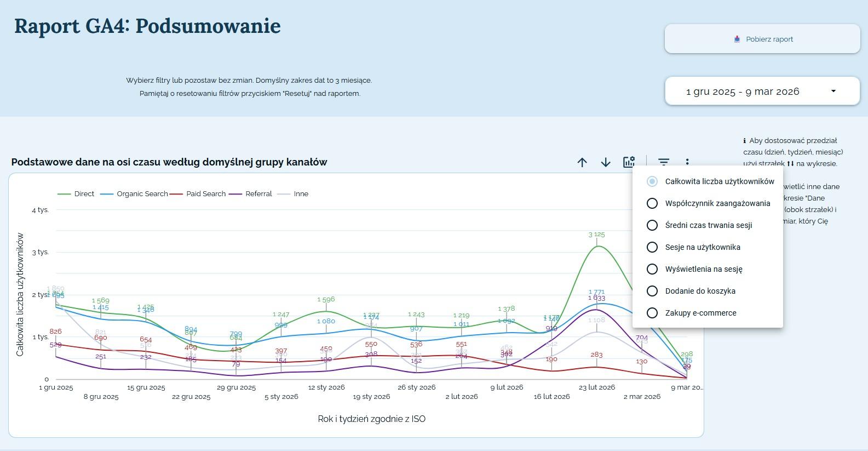Viewport: 868px width, 451px height.
Task: Switch metric to Sesje na użytkownika
Action: [652, 247]
